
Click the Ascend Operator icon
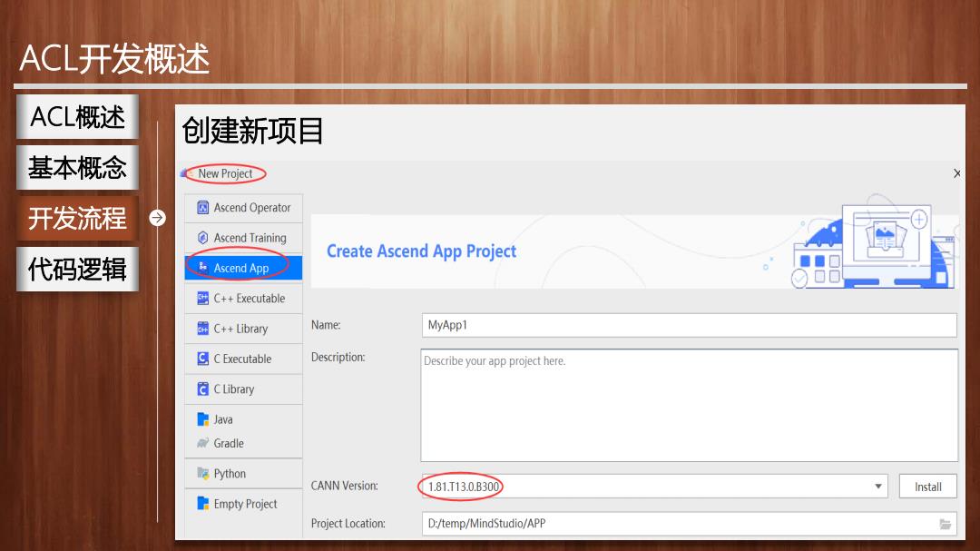coord(202,208)
